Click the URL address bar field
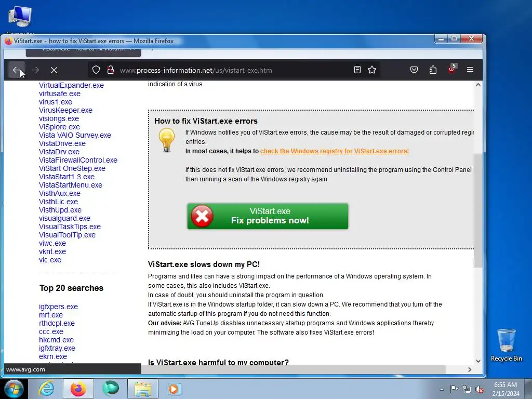The width and height of the screenshot is (532, 399). [x=234, y=70]
